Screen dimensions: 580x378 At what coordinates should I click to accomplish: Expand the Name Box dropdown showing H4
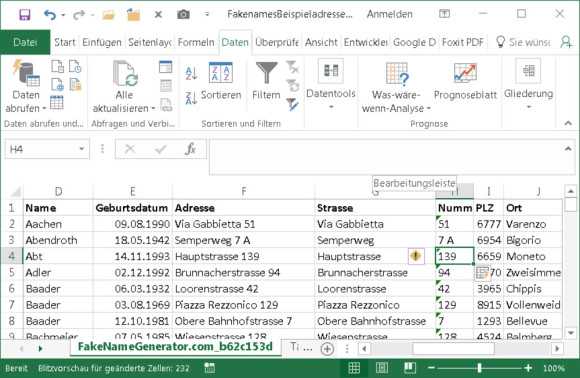[81, 149]
